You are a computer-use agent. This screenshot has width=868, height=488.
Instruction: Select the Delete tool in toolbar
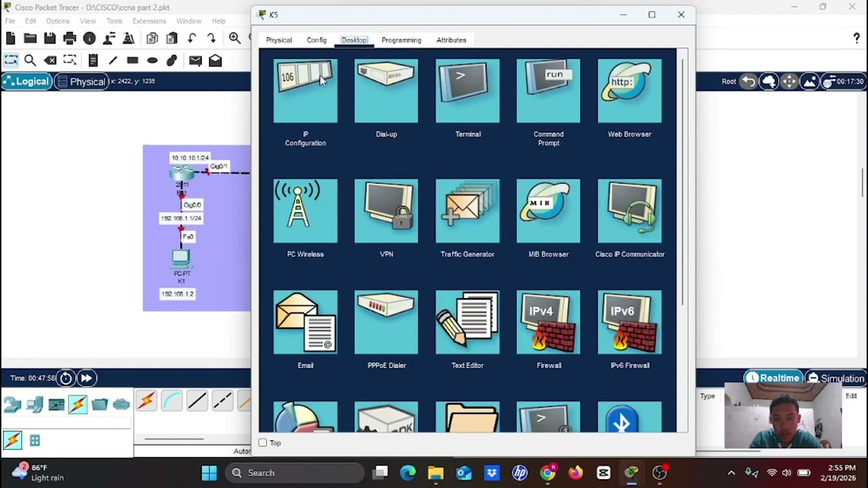(x=50, y=60)
